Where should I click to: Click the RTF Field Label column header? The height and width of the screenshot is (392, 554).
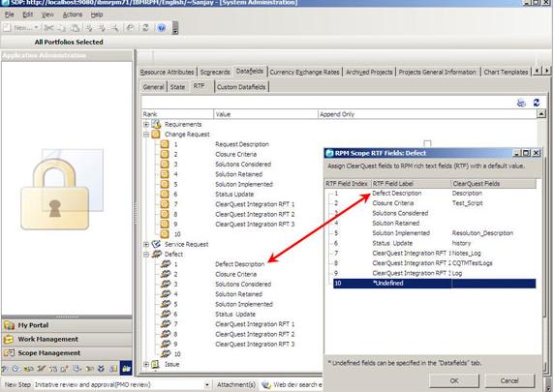click(x=411, y=184)
